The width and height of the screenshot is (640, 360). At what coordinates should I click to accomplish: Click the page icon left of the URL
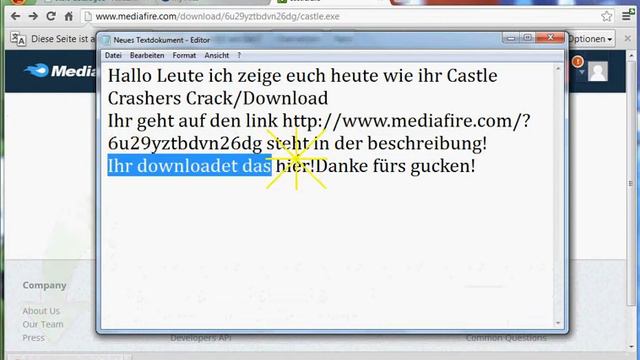point(87,16)
